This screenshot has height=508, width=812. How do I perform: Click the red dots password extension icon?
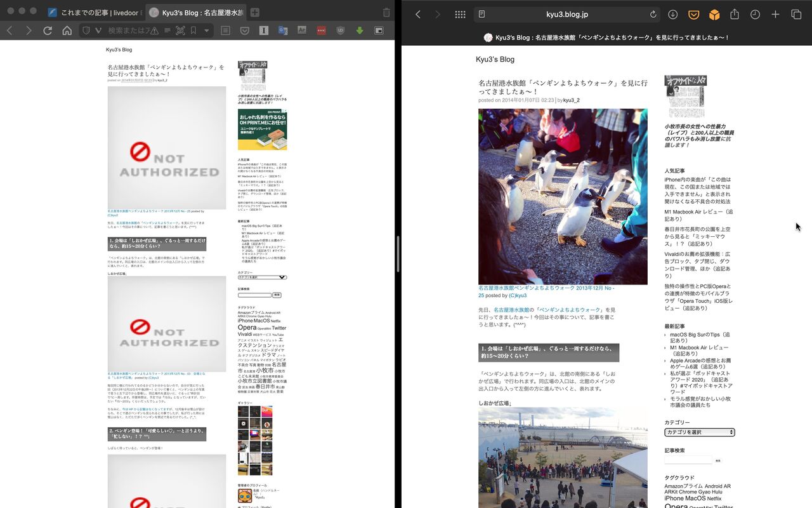pos(321,30)
